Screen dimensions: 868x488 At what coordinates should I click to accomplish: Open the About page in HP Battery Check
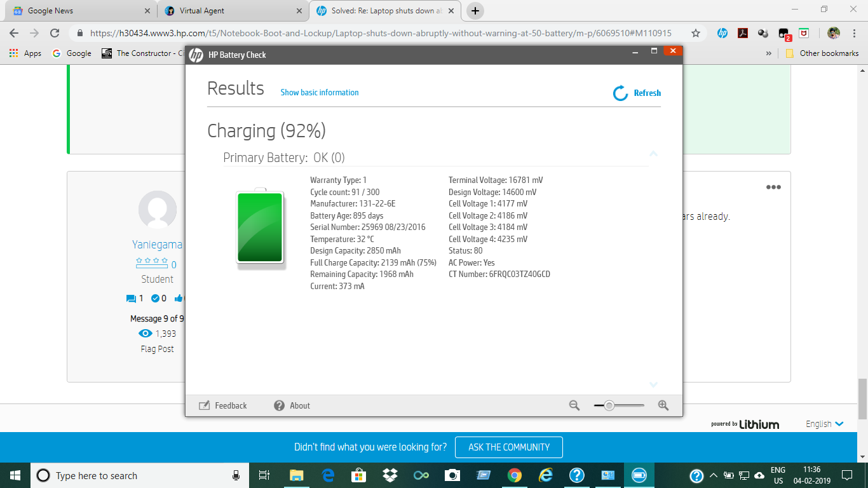tap(292, 405)
